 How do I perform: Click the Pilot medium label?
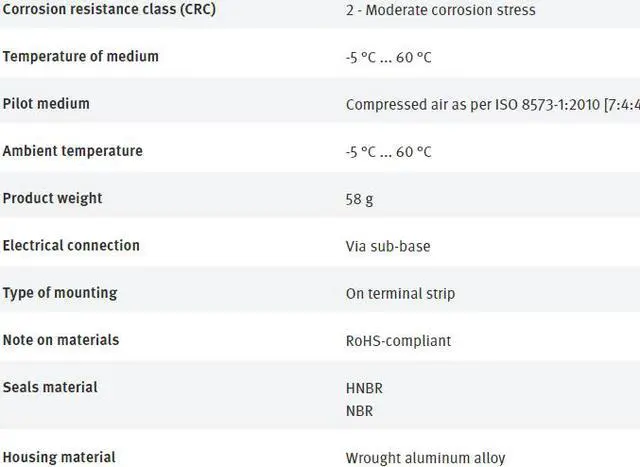pyautogui.click(x=46, y=103)
